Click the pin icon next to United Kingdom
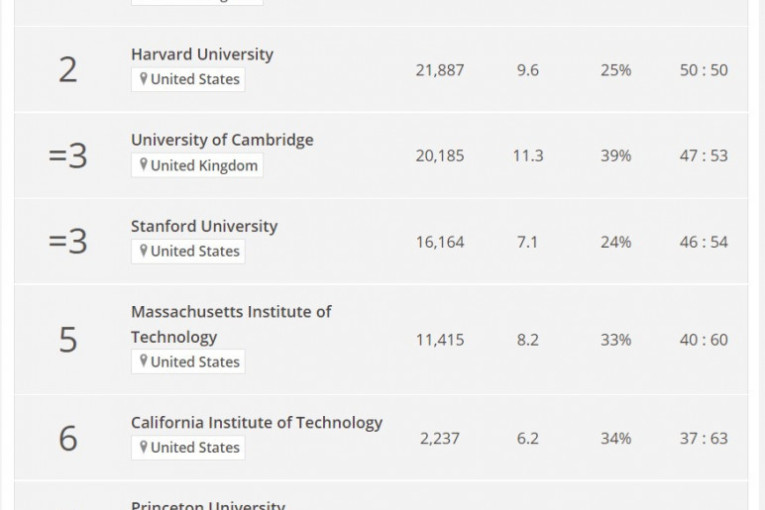This screenshot has height=510, width=765. pyautogui.click(x=144, y=166)
